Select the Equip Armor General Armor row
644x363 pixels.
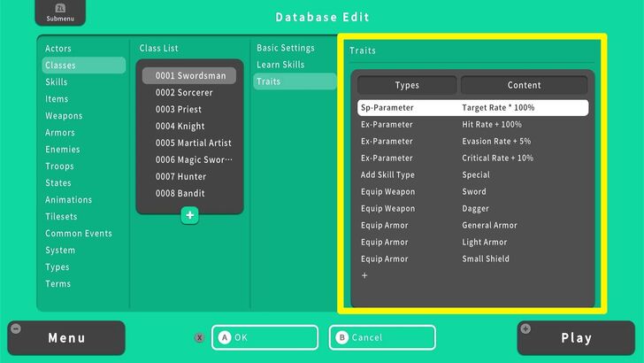tap(472, 226)
